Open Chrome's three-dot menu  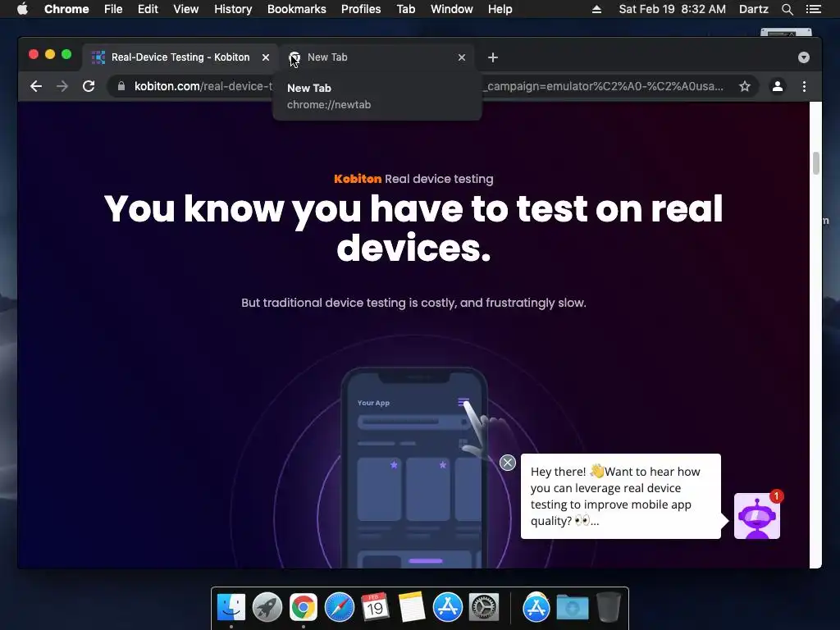click(804, 86)
